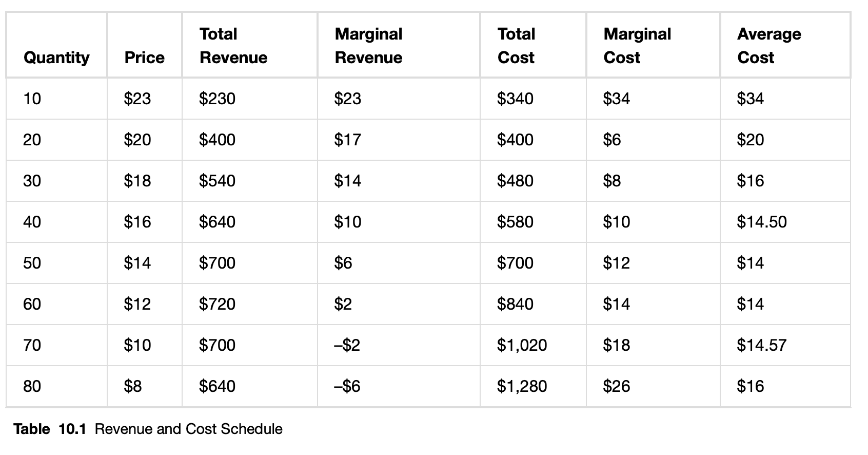Select the quantity 10 cell
The image size is (868, 455).
(x=32, y=99)
